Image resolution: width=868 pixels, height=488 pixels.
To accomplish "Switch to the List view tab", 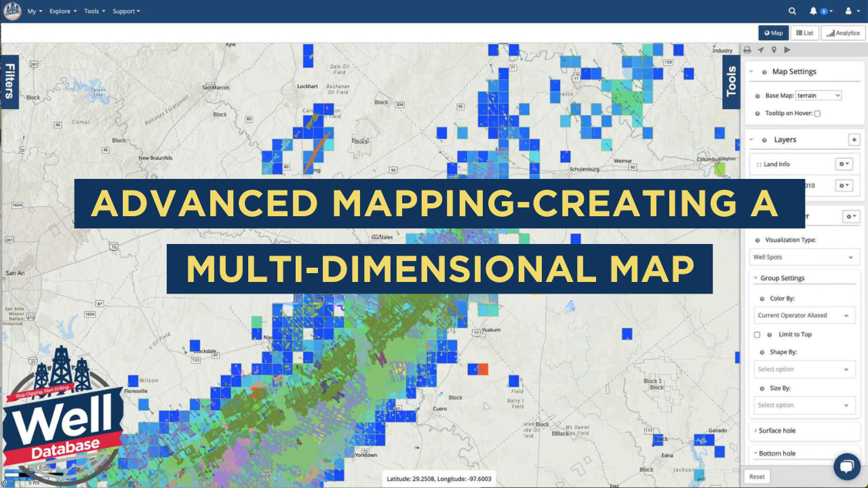I will click(804, 32).
